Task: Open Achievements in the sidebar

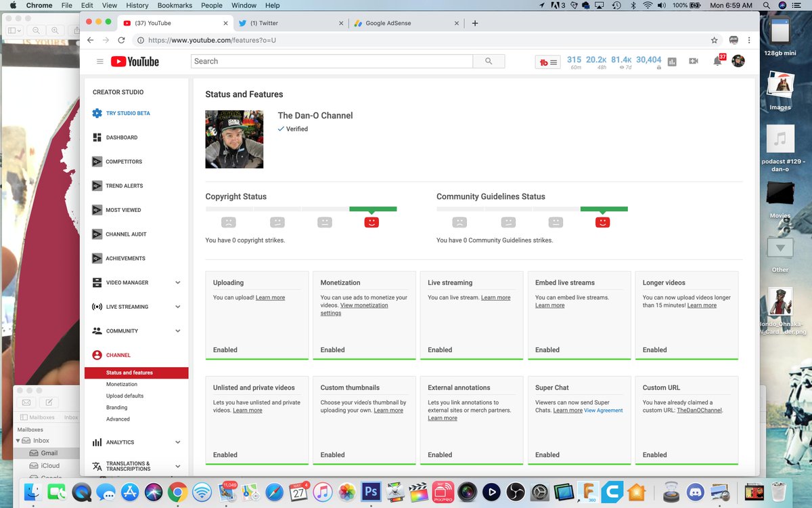Action: pos(118,258)
